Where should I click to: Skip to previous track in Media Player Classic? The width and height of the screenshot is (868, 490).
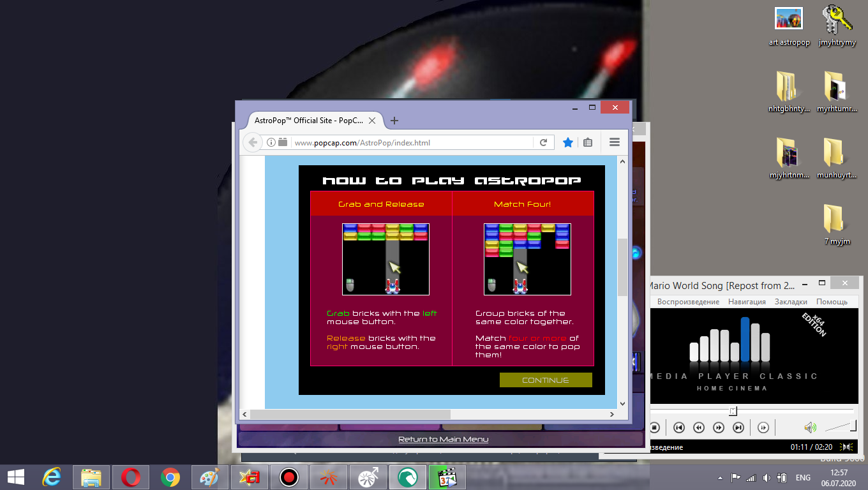[x=679, y=427]
